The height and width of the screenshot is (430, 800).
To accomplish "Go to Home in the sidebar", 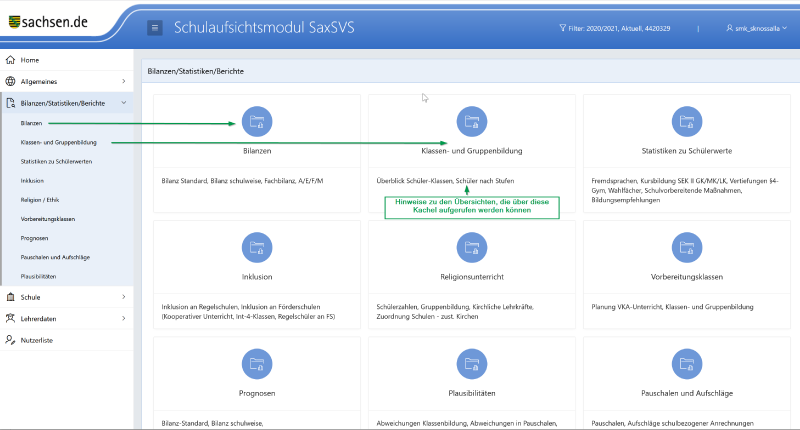I will point(30,60).
